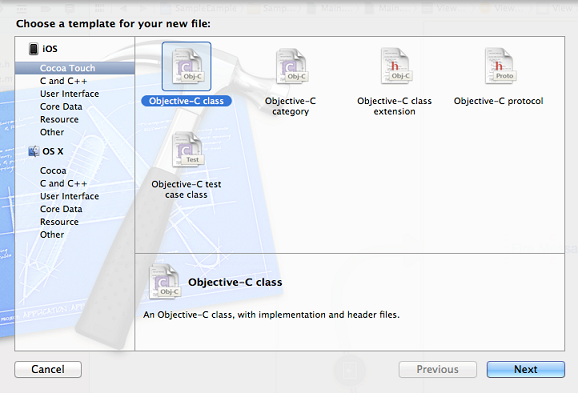This screenshot has height=393, width=578.
Task: Click the OS X Finder icon in sidebar
Action: pos(34,151)
